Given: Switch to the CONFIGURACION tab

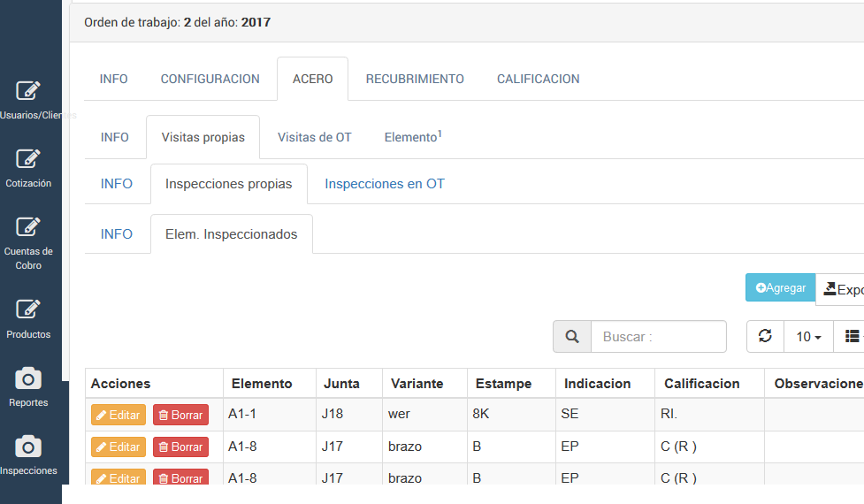Looking at the screenshot, I should [210, 79].
